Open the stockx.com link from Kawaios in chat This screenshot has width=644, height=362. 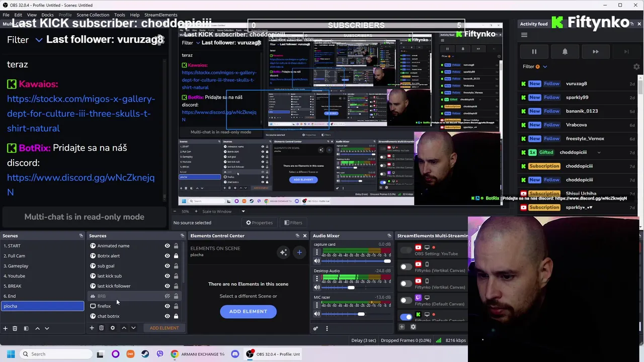click(x=81, y=114)
